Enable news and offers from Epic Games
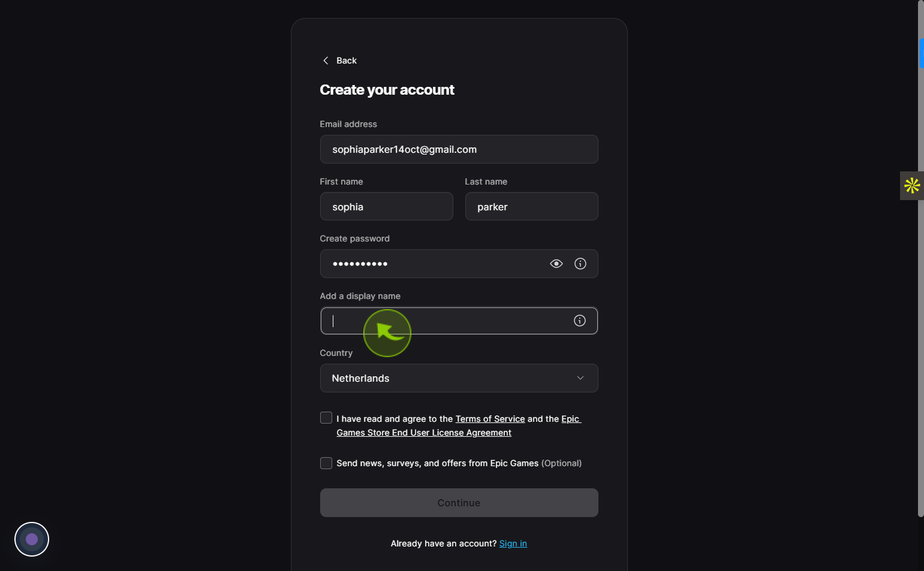The height and width of the screenshot is (571, 924). [326, 463]
